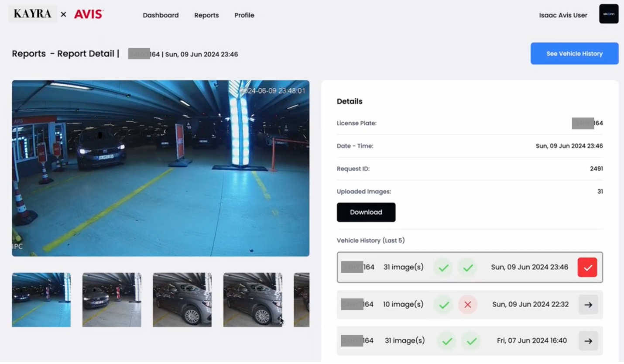
Task: Open the Reports menu
Action: coord(206,15)
